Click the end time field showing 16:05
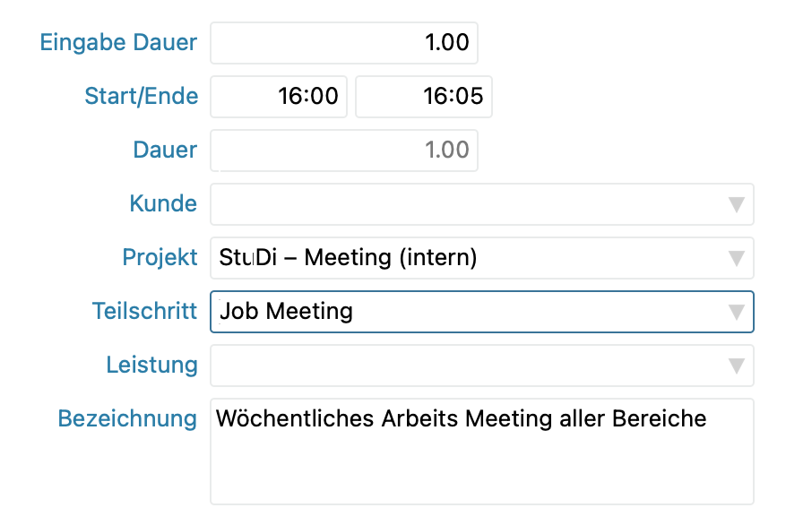The height and width of the screenshot is (525, 812). point(424,97)
